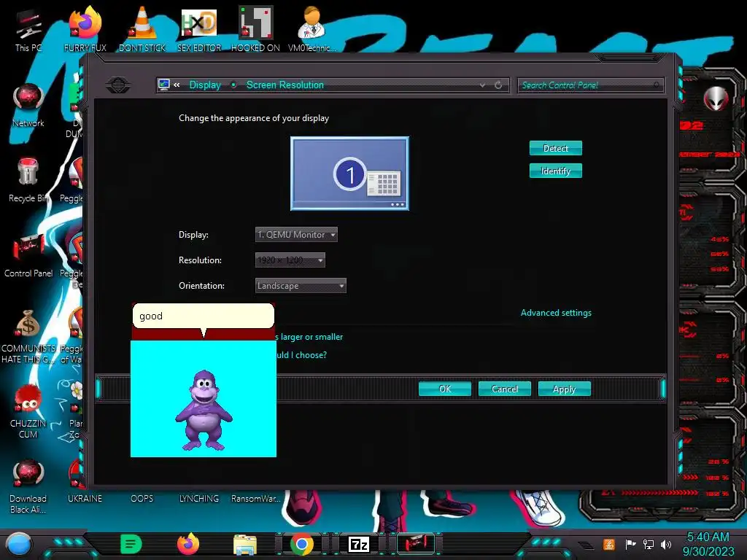The width and height of the screenshot is (747, 560).
Task: Open the DONT STICK VLC shortcut
Action: [142, 29]
